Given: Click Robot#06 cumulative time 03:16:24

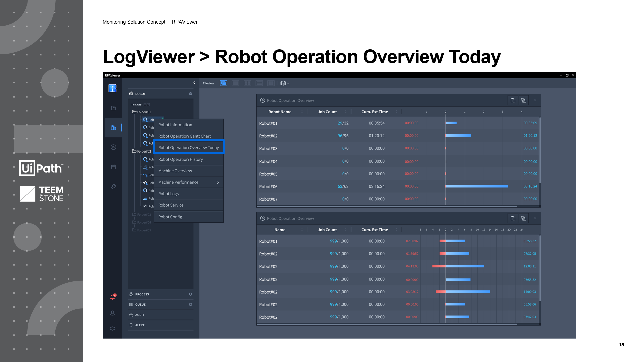Looking at the screenshot, I should click(375, 186).
